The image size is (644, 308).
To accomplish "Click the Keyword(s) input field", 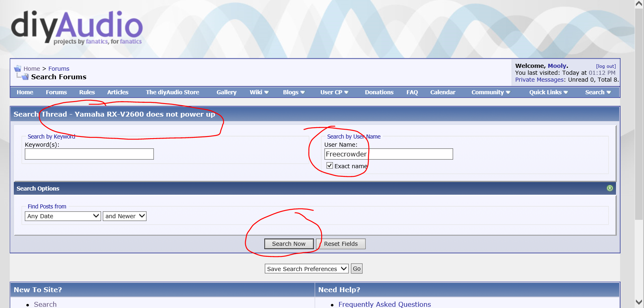I will tap(89, 154).
